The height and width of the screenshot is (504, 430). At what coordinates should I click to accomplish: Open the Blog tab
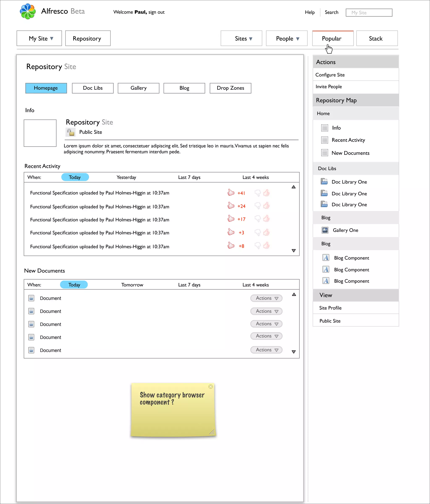(x=184, y=88)
